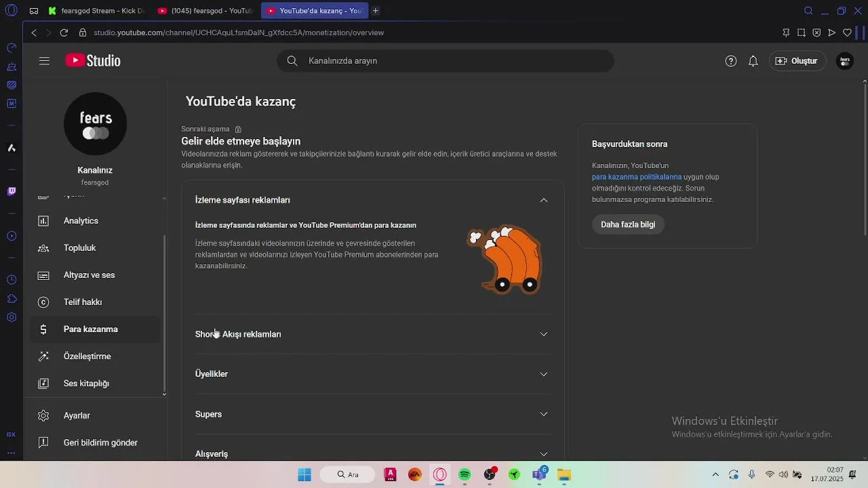The width and height of the screenshot is (868, 488).
Task: Click the taskbar Ara search box
Action: click(347, 474)
